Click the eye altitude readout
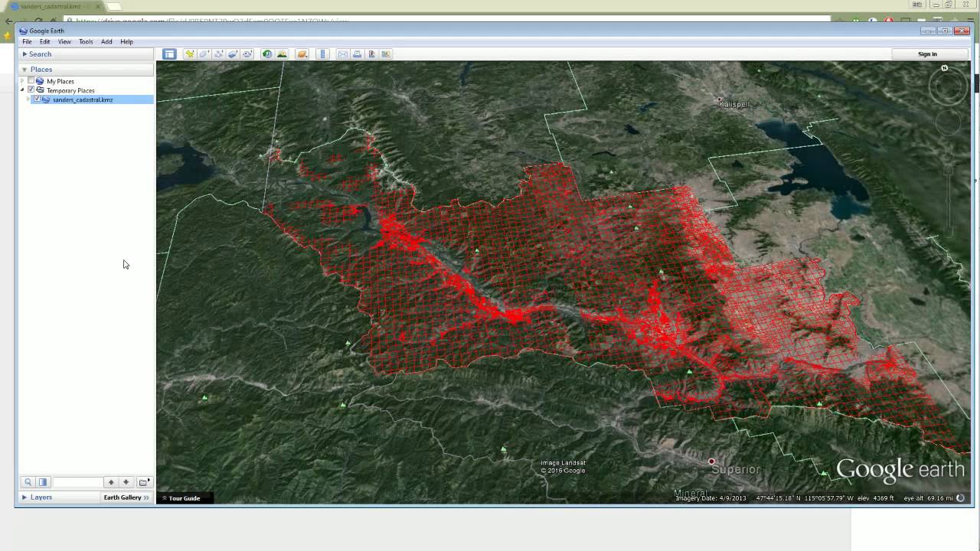The width and height of the screenshot is (980, 551). pos(928,498)
